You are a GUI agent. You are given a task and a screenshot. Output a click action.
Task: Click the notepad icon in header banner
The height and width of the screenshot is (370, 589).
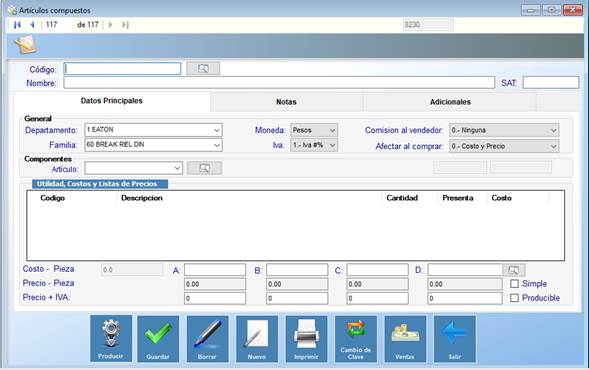point(26,45)
